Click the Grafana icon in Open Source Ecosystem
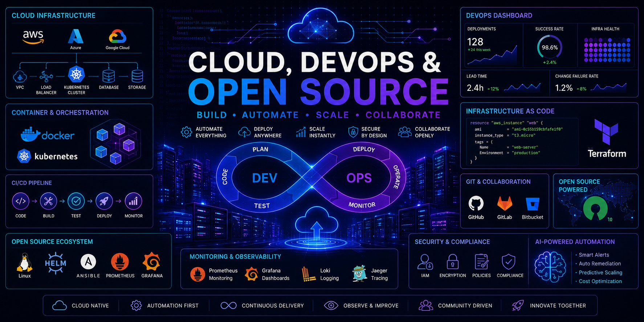This screenshot has width=644, height=322. [x=152, y=261]
